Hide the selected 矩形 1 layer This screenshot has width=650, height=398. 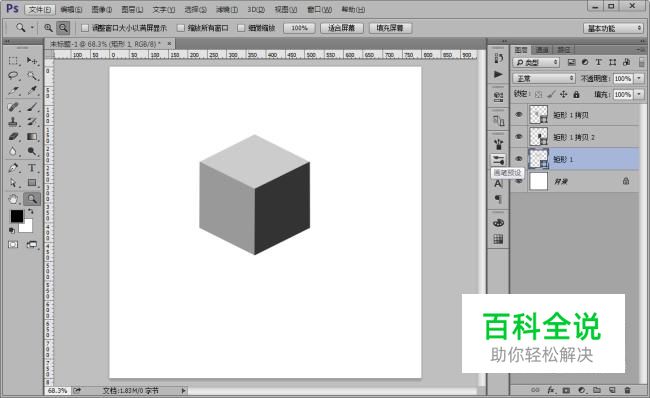point(519,159)
